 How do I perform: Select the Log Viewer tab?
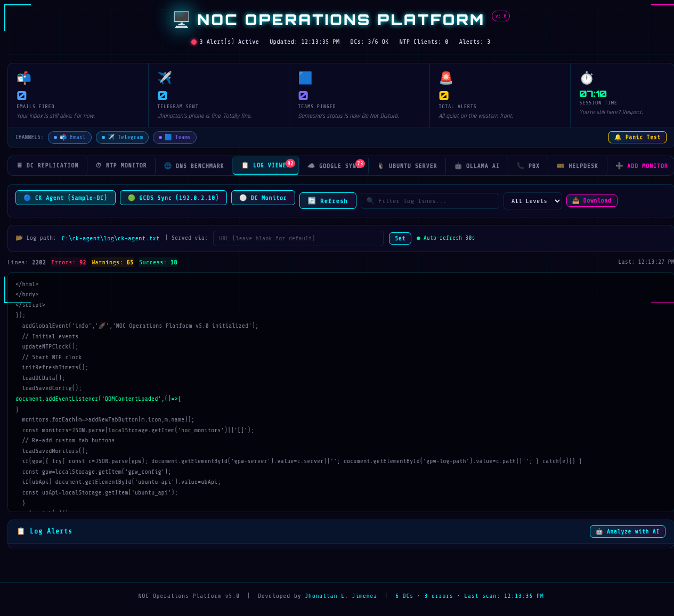265,165
